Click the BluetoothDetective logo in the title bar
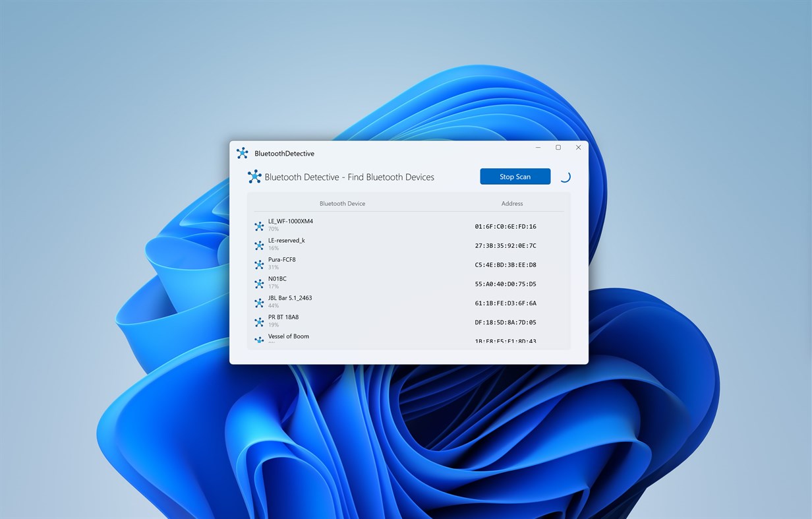The width and height of the screenshot is (812, 519). point(243,152)
